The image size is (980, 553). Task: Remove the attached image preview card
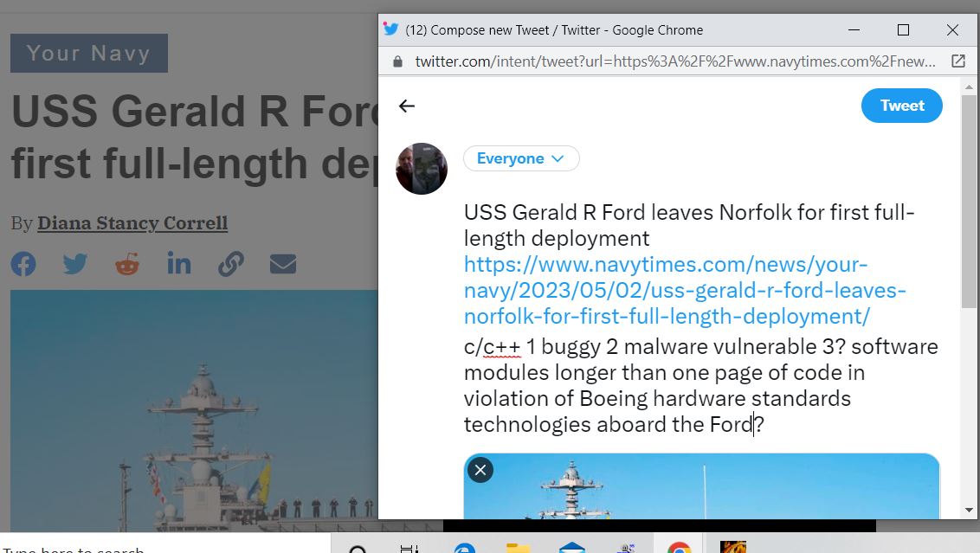(480, 470)
